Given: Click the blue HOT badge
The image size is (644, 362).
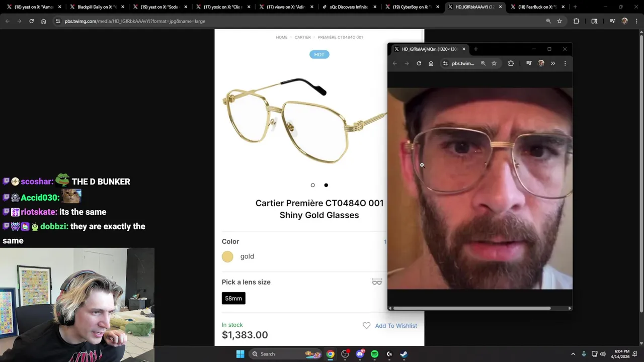Looking at the screenshot, I should click(319, 54).
